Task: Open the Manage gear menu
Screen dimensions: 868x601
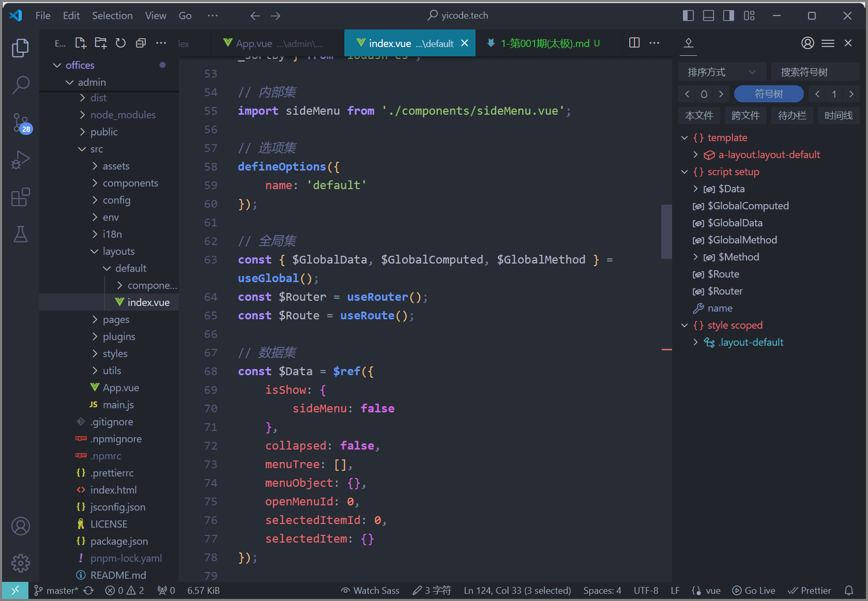Action: click(21, 563)
